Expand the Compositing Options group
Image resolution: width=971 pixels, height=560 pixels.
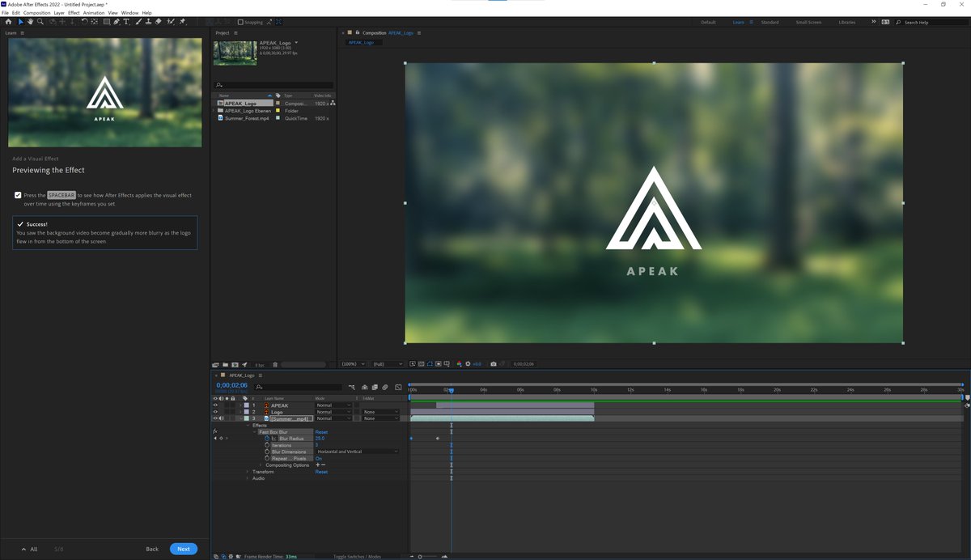click(x=261, y=465)
